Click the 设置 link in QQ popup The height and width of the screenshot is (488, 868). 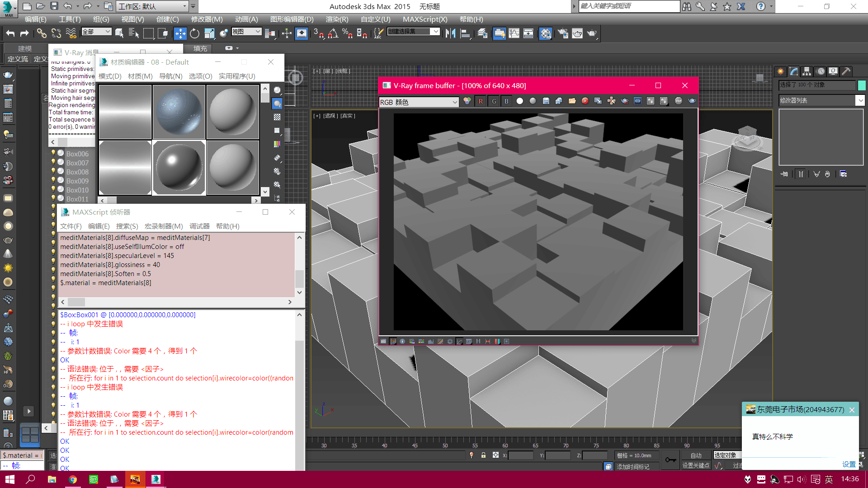coord(849,464)
